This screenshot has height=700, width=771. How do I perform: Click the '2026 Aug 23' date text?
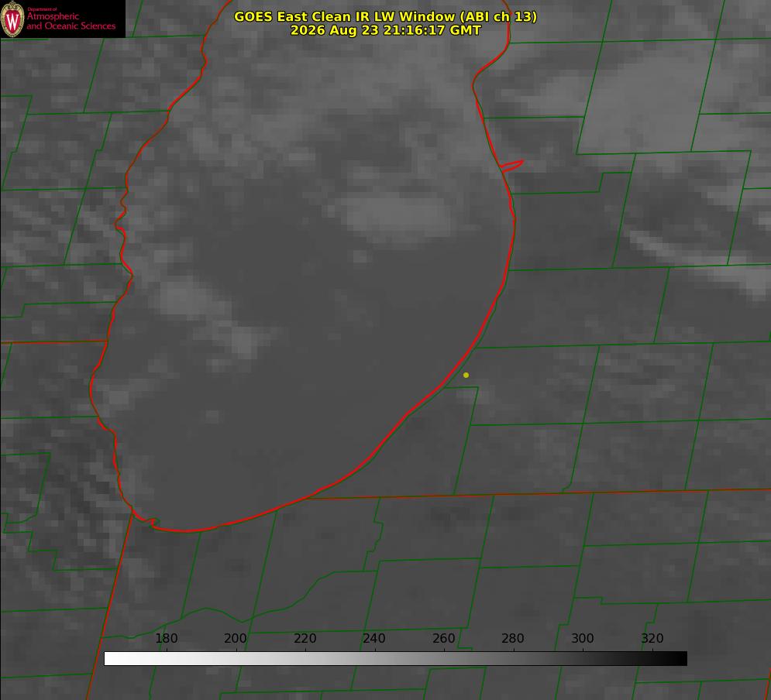click(332, 30)
